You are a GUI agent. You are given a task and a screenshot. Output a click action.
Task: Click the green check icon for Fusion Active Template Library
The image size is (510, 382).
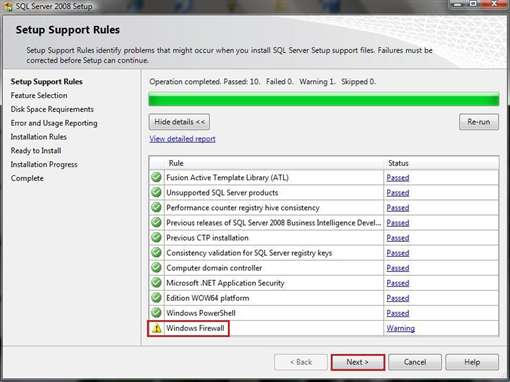(156, 177)
